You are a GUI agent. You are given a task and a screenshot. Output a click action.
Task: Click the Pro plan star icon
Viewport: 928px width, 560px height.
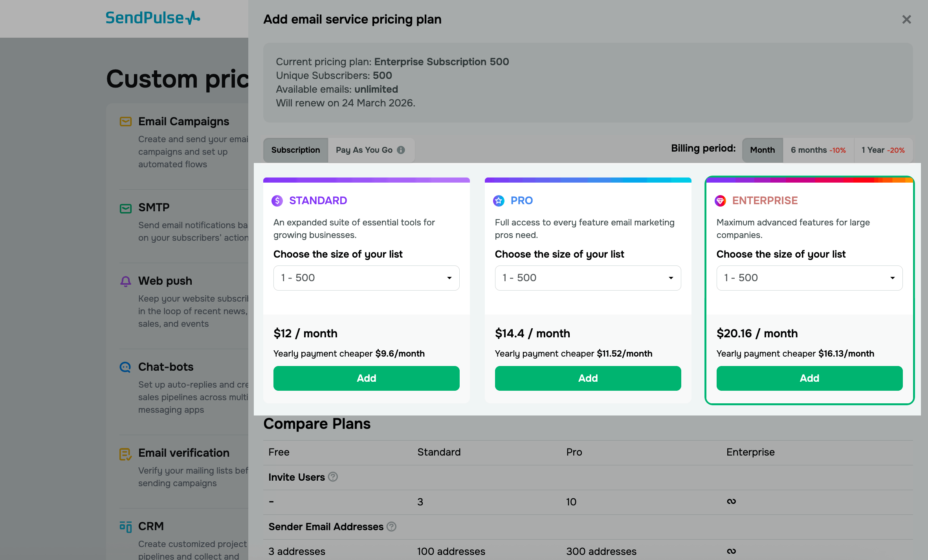click(499, 201)
